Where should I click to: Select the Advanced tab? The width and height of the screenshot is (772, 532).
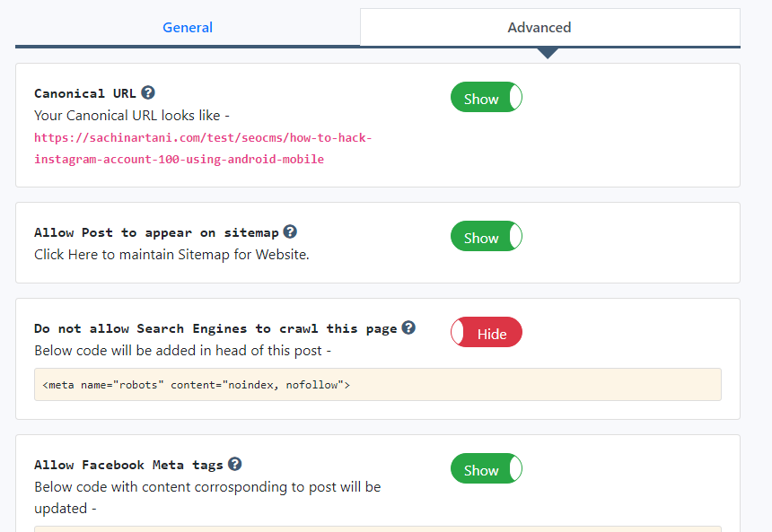539,27
